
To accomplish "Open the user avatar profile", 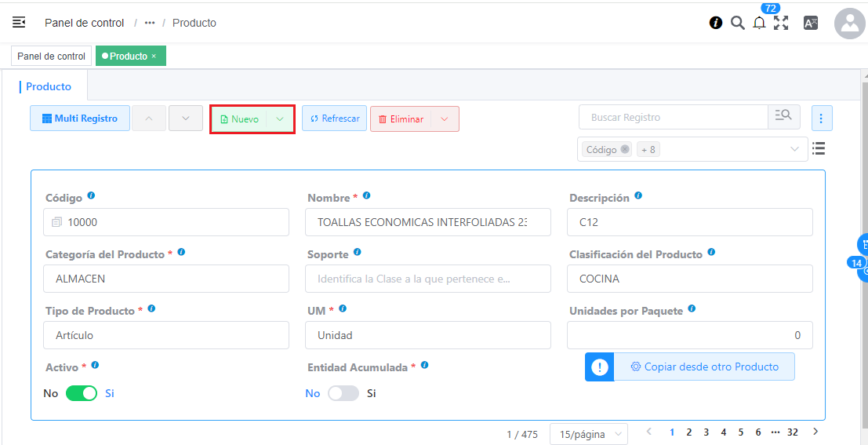I will pyautogui.click(x=849, y=24).
